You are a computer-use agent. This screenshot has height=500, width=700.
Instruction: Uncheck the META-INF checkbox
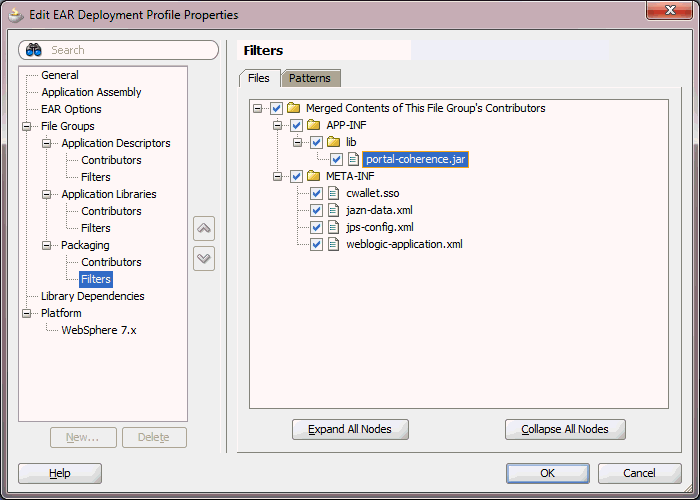pyautogui.click(x=296, y=176)
